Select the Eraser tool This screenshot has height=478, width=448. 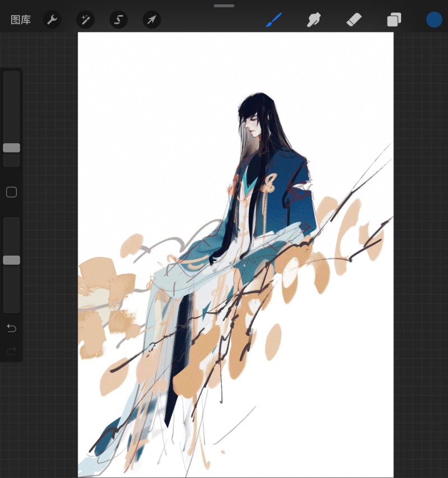coord(354,20)
